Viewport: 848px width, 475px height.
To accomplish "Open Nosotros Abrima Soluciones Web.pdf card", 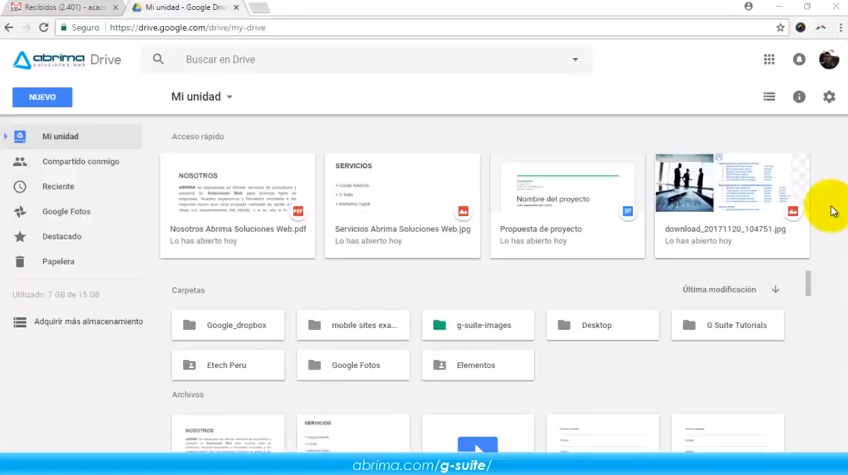I will click(237, 206).
